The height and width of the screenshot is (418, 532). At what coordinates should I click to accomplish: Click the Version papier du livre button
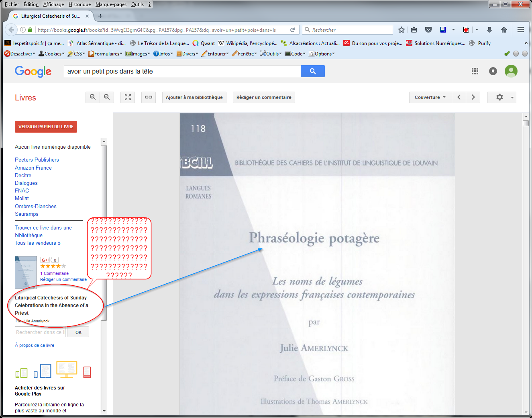coord(46,127)
